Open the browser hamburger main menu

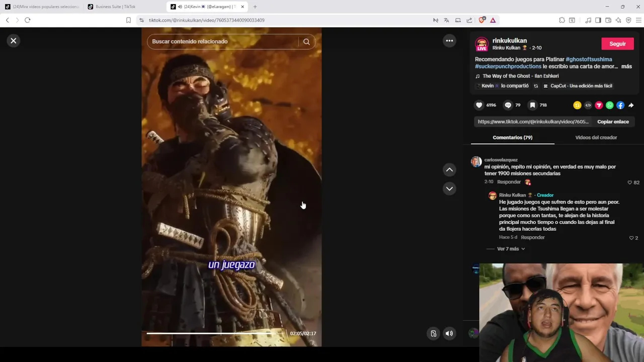pyautogui.click(x=638, y=20)
